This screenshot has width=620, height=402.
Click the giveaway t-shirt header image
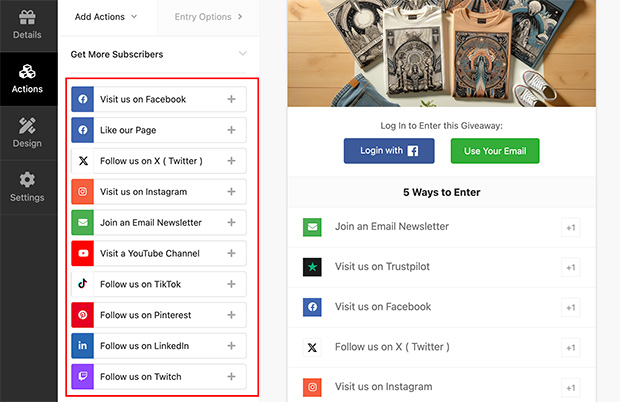(x=442, y=53)
